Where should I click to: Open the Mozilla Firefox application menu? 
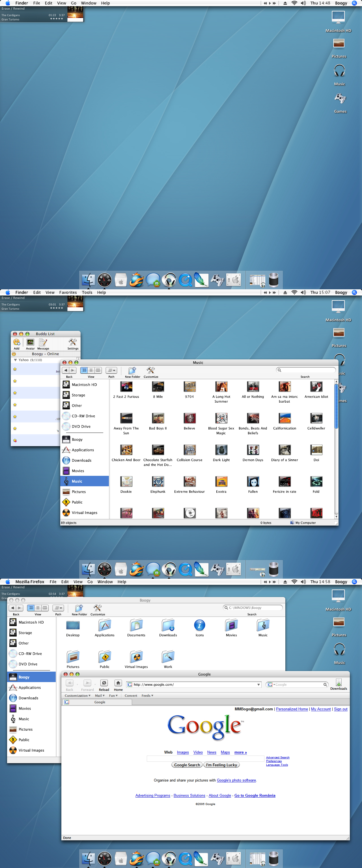(x=30, y=581)
